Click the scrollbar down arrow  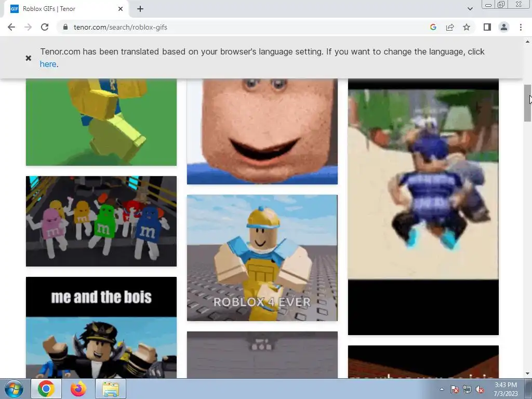(x=527, y=374)
